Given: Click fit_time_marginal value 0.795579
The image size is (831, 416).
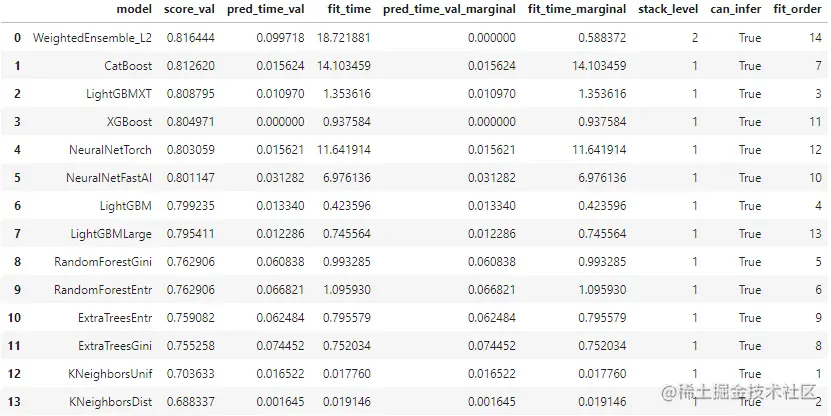Looking at the screenshot, I should click(x=602, y=318).
